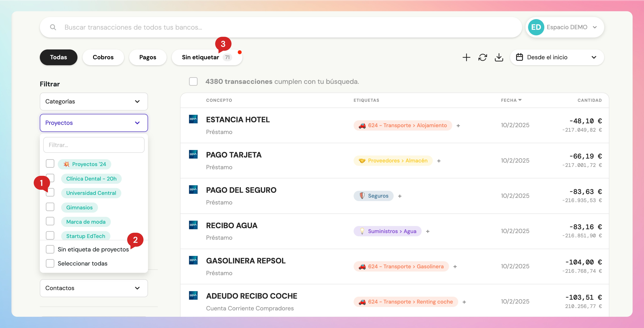
Task: Tick the Gimnasios project checkbox
Action: click(50, 207)
